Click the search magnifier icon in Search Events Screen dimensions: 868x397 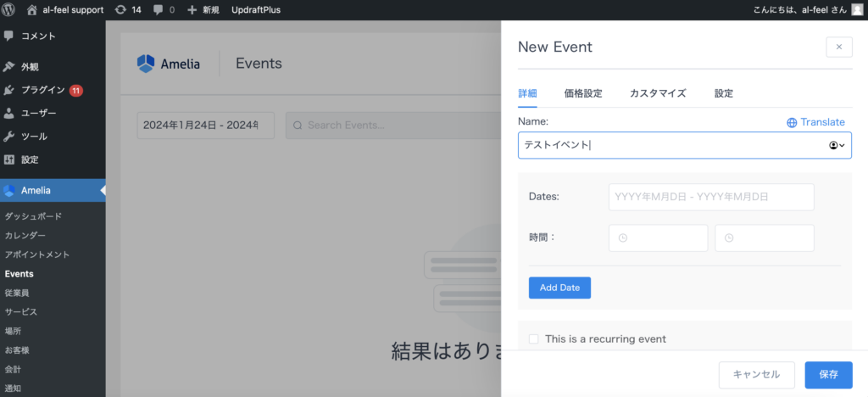[298, 126]
